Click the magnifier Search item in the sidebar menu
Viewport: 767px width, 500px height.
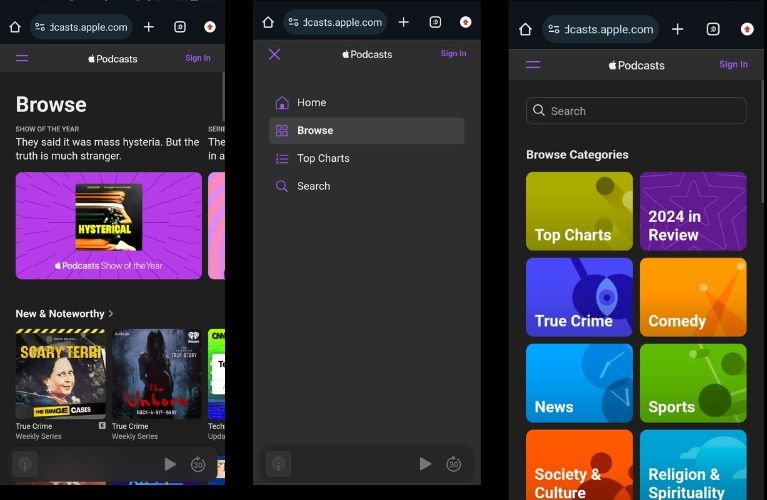coord(282,186)
